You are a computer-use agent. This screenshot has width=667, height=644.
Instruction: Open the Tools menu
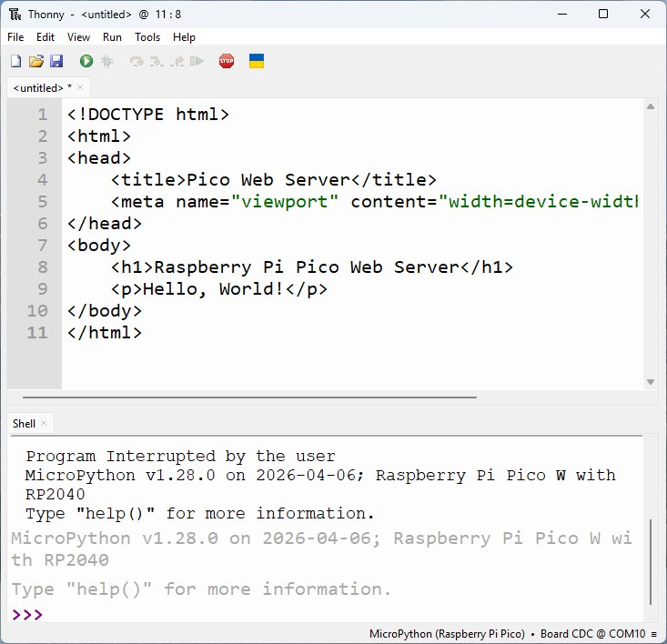point(147,37)
